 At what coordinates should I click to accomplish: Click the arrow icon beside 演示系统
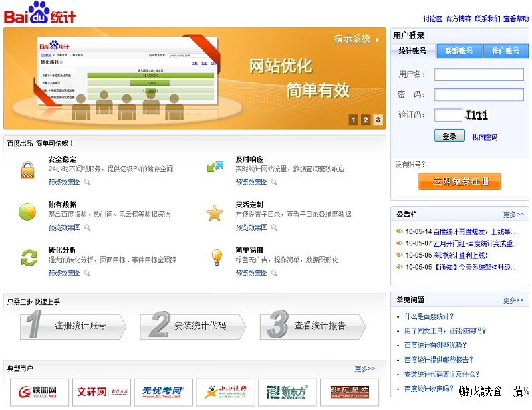(x=377, y=40)
